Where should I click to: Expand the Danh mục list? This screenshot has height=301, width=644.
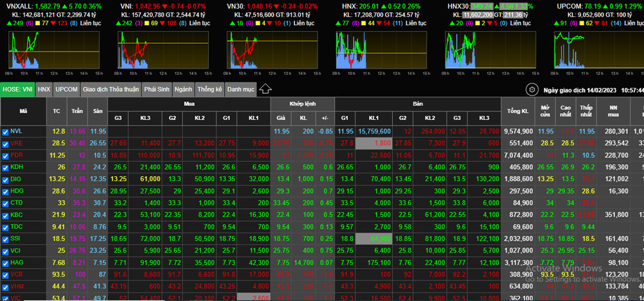[240, 89]
